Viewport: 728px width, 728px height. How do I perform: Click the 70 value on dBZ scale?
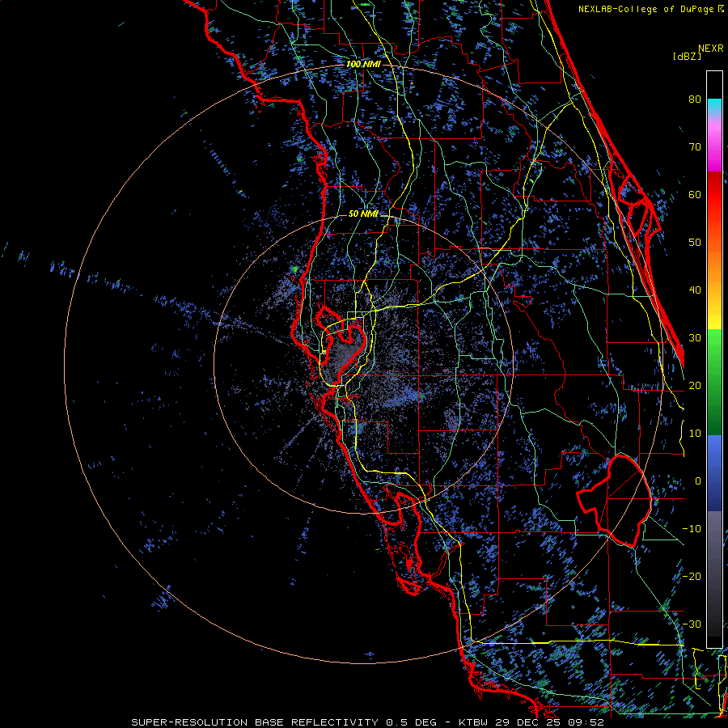(x=695, y=147)
